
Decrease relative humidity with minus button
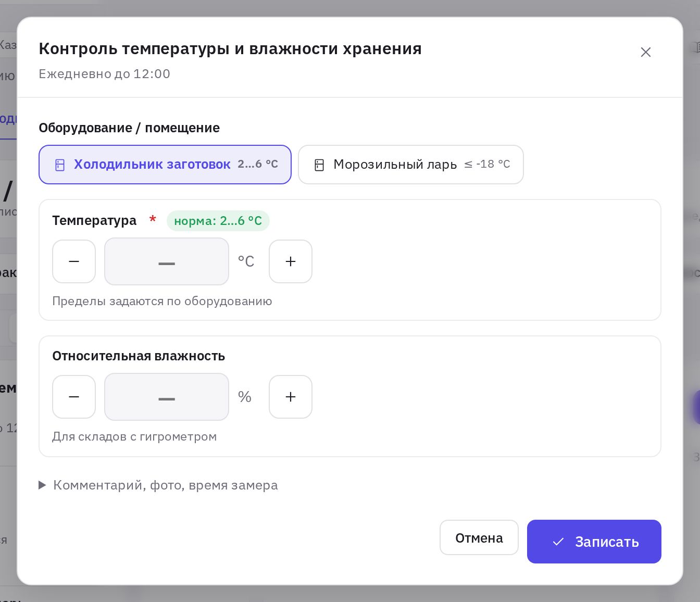[74, 397]
